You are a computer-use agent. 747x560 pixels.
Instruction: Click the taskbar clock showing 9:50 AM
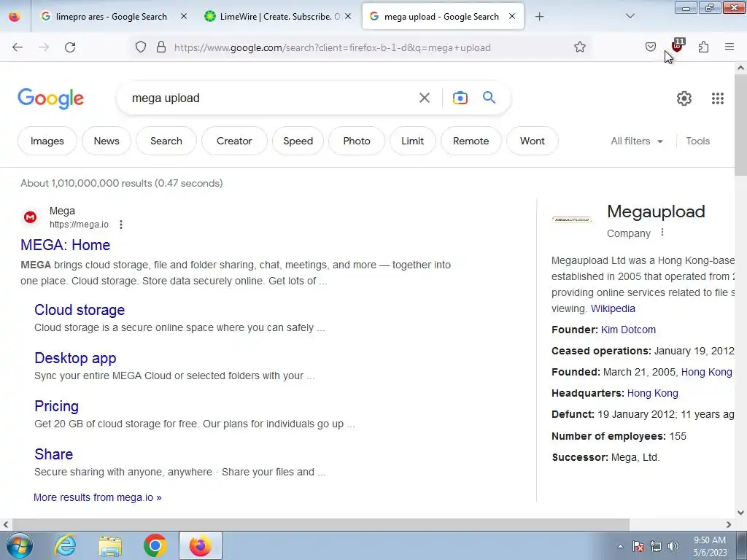pos(710,546)
